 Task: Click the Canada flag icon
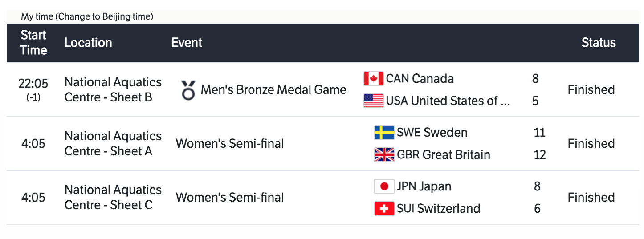tap(373, 79)
